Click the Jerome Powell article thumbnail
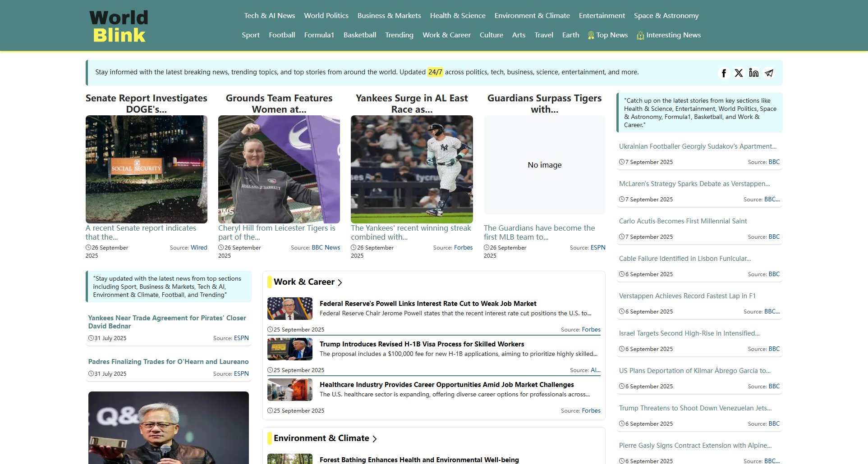The image size is (868, 464). tap(290, 309)
